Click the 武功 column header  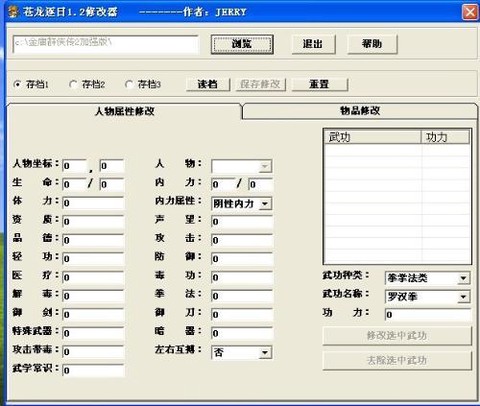pos(373,137)
